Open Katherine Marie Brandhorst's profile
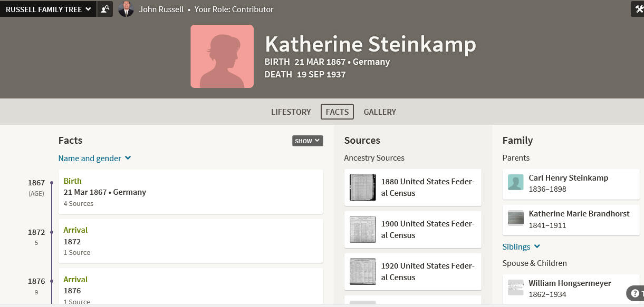Screen dimensions: 644x307 point(571,220)
